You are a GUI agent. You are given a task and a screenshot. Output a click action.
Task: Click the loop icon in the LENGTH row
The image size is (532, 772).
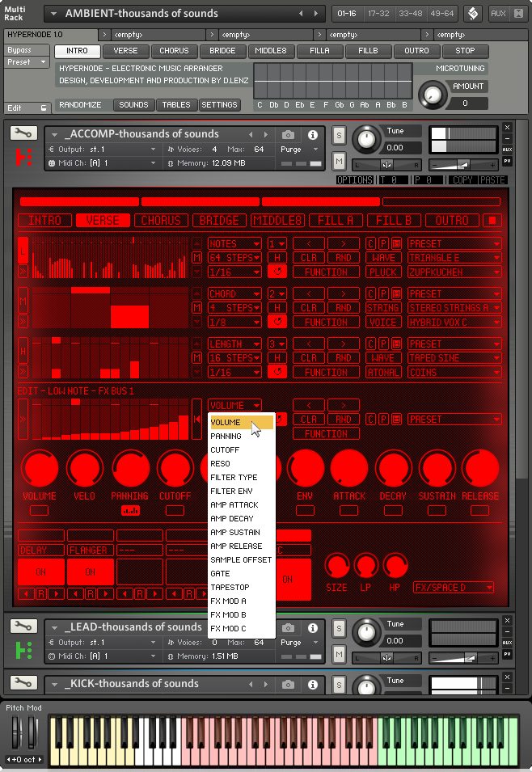coord(277,372)
